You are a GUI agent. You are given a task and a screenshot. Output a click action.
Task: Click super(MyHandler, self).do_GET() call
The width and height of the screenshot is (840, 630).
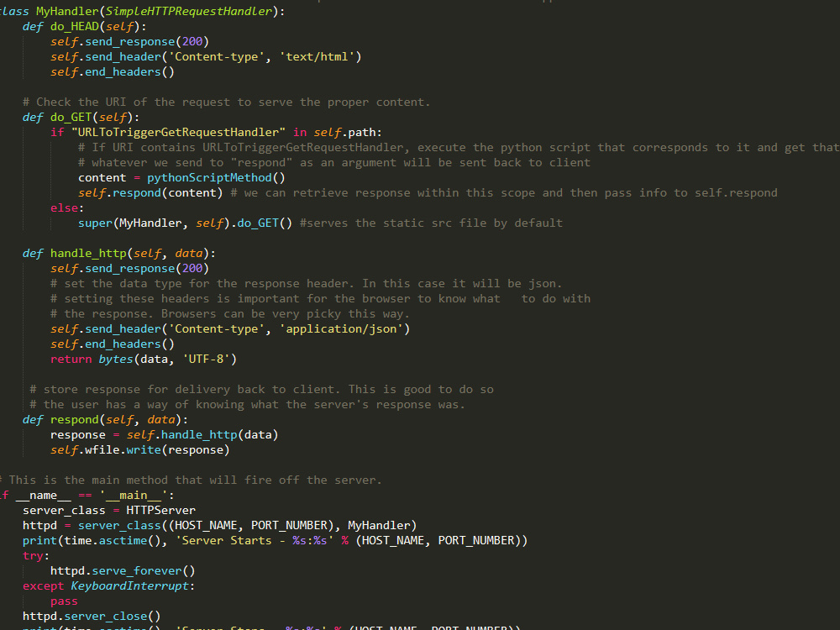coord(186,223)
